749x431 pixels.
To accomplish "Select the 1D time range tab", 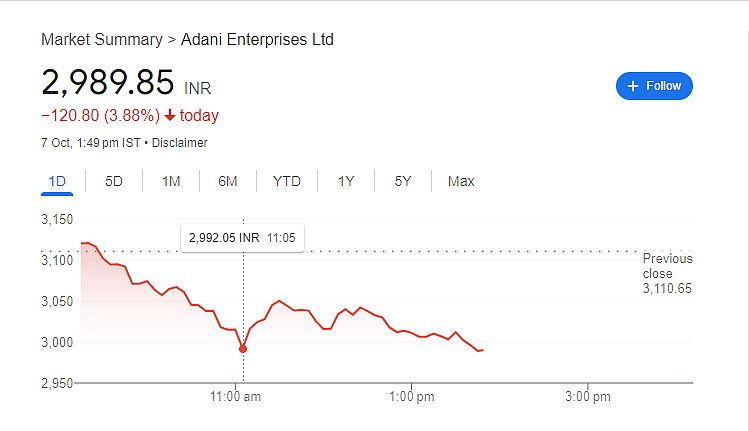I will [x=57, y=182].
